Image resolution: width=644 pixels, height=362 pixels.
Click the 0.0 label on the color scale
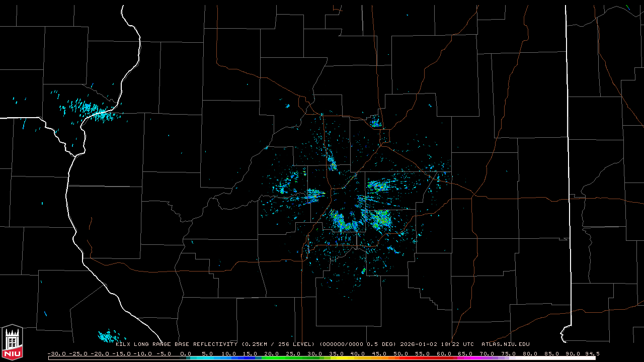tap(186, 353)
